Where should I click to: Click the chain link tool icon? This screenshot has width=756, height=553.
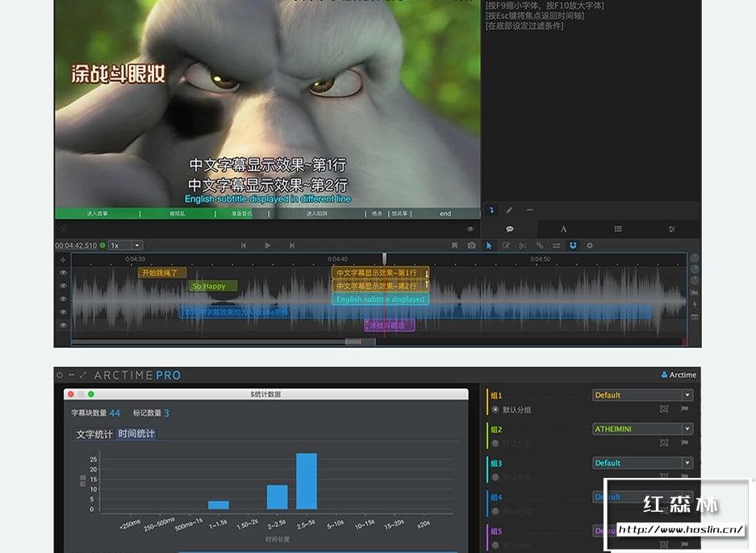click(x=540, y=245)
